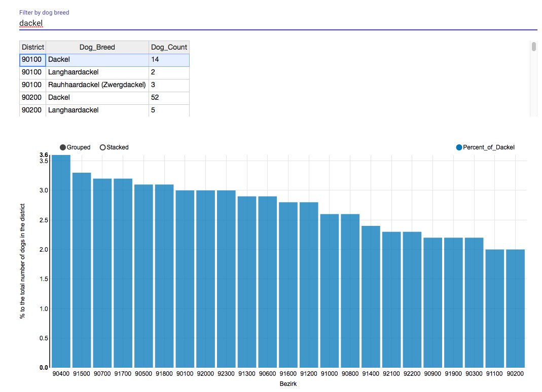Click the Dog_Count cell showing 52

coord(169,98)
